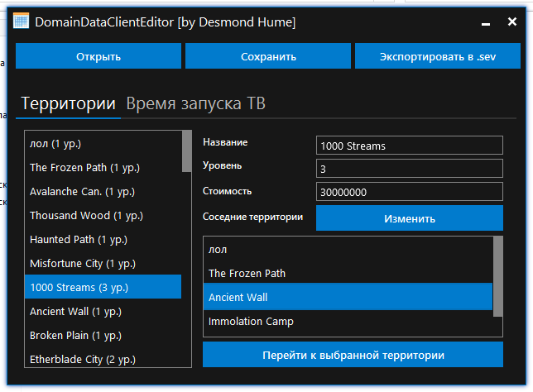Click the DomainDataClientEditor app icon in title bar
This screenshot has width=533, height=392.
(x=21, y=21)
